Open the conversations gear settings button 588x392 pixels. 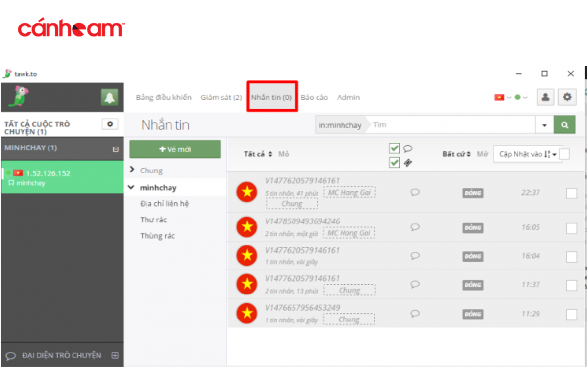coord(110,124)
